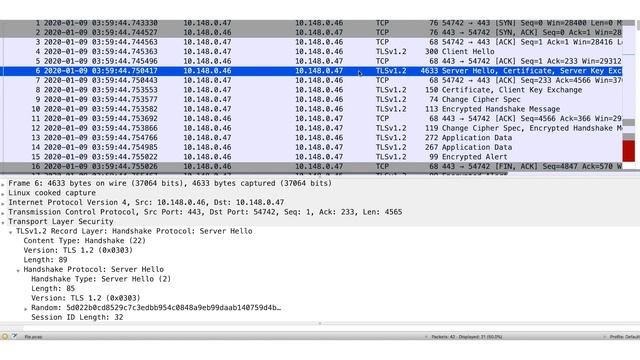
Task: Click the red marker in packet minimap
Action: pyautogui.click(x=629, y=151)
